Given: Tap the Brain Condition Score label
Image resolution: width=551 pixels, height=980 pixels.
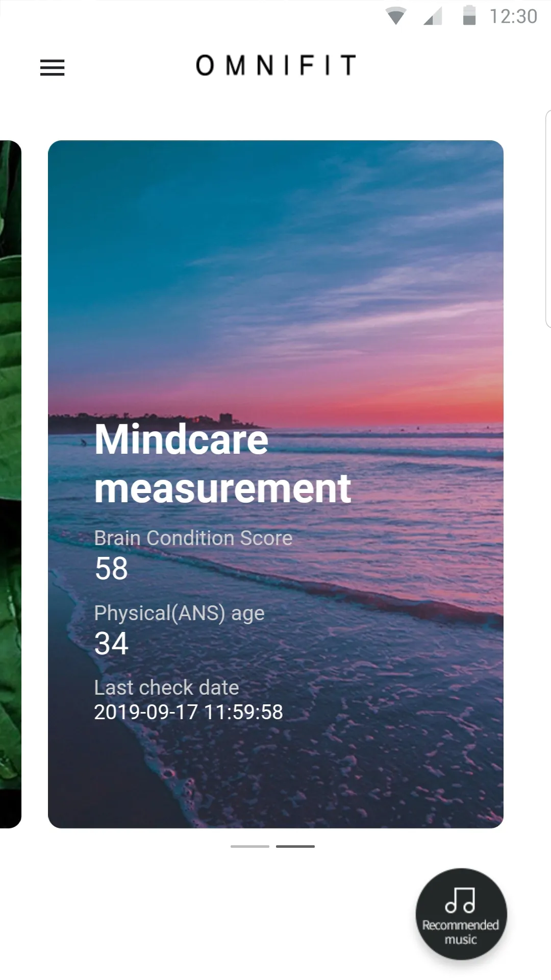Looking at the screenshot, I should [193, 538].
